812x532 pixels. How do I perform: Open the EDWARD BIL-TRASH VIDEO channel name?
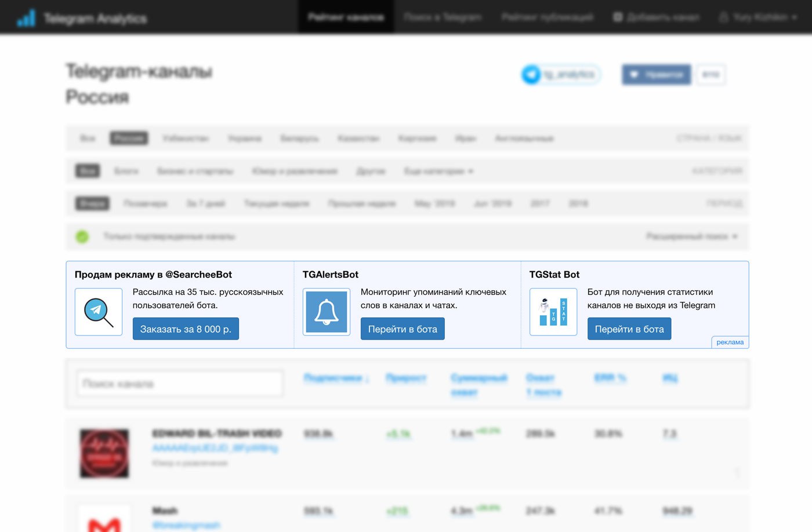point(217,433)
